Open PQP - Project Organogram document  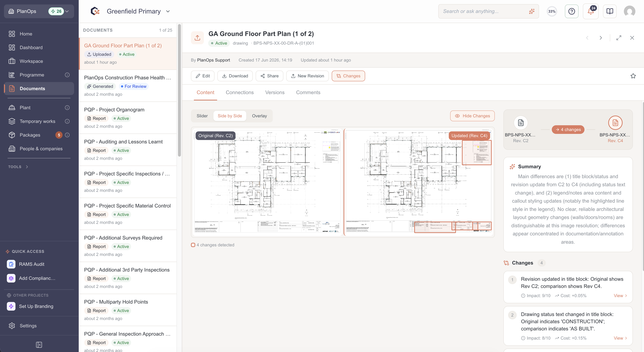[x=128, y=118]
